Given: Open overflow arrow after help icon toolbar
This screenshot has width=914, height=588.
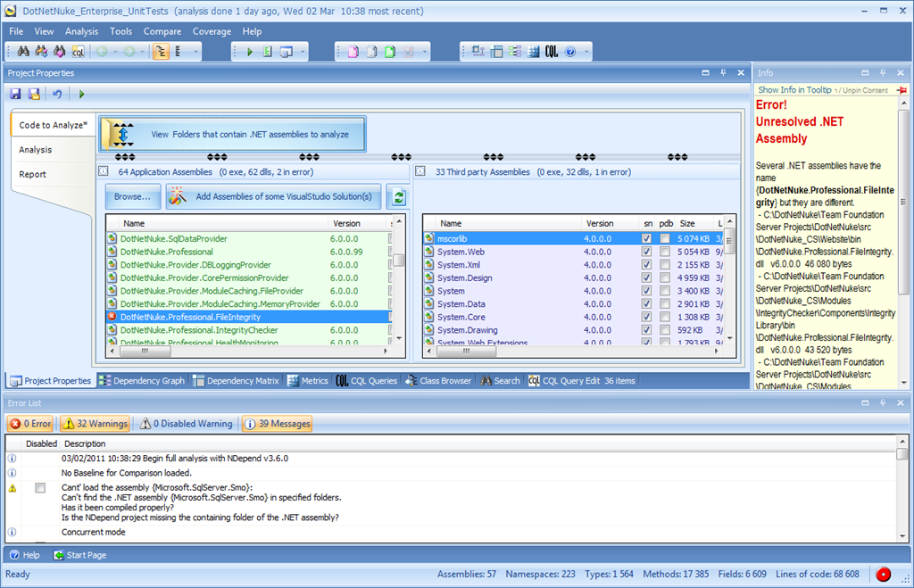Looking at the screenshot, I should (x=586, y=52).
